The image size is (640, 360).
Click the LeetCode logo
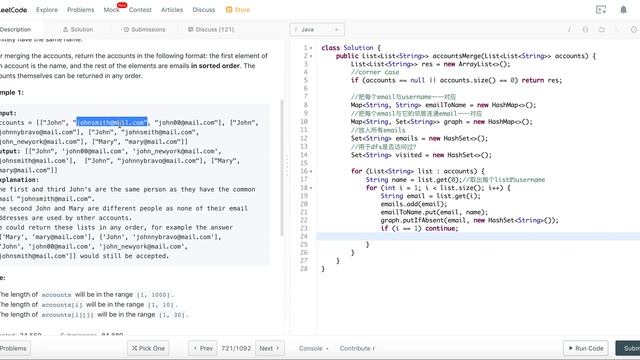[13, 10]
